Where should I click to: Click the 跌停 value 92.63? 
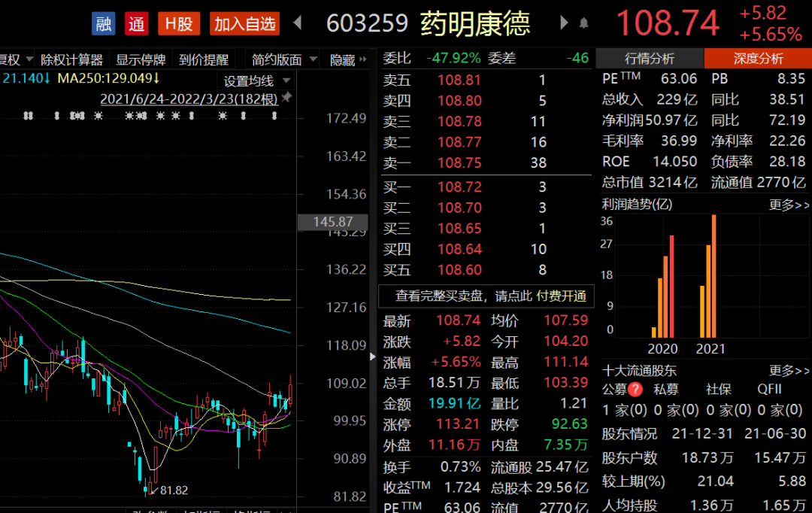tap(570, 424)
